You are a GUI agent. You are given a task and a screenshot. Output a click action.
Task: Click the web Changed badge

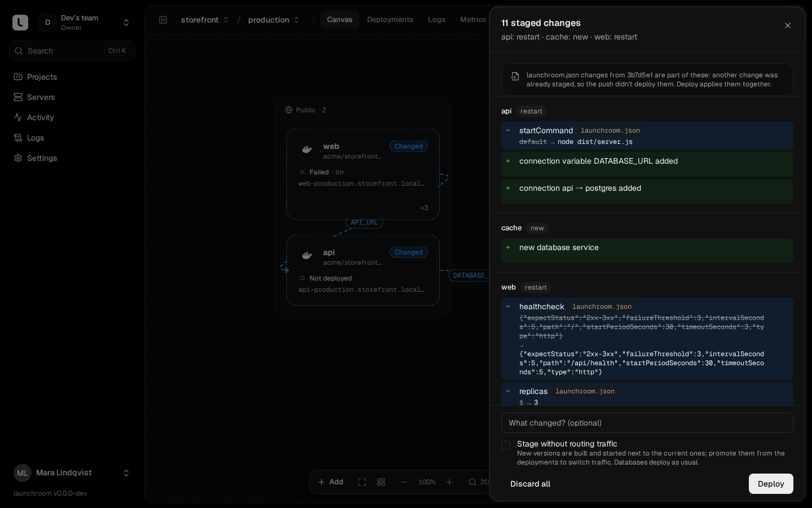click(409, 146)
